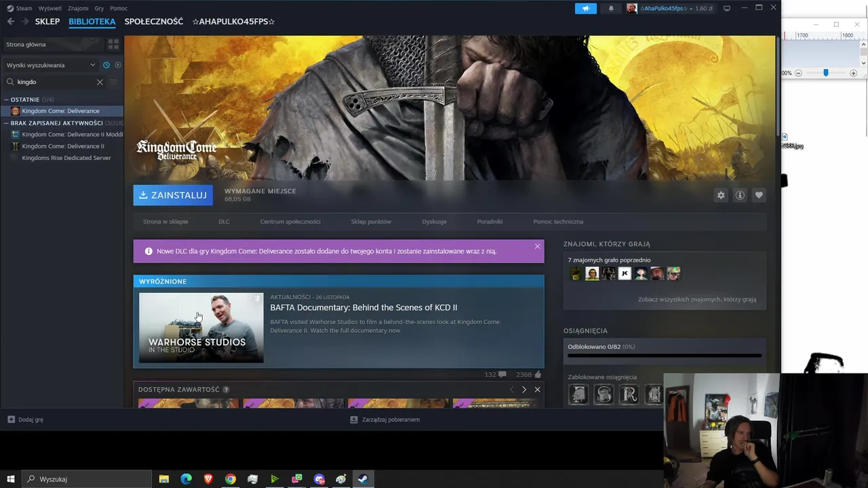The width and height of the screenshot is (868, 488).
Task: Open the Steam menu
Action: pos(20,8)
